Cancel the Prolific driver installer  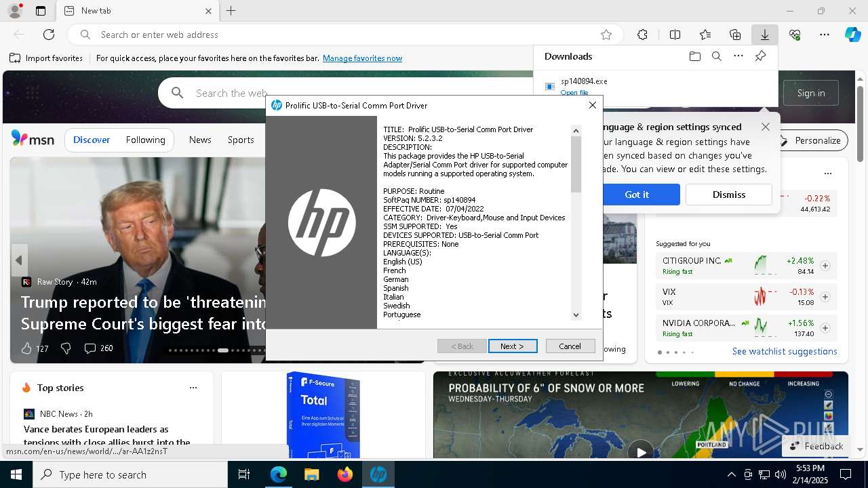tap(570, 346)
